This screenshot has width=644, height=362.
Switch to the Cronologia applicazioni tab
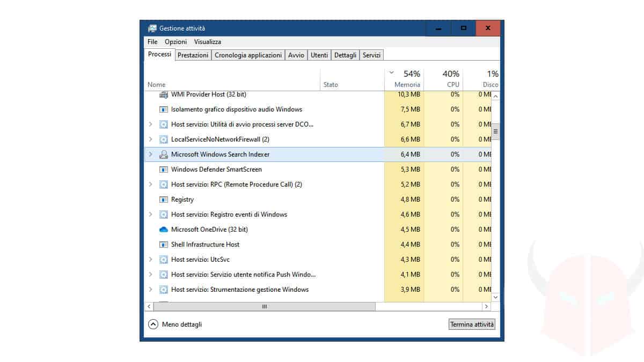click(x=248, y=55)
